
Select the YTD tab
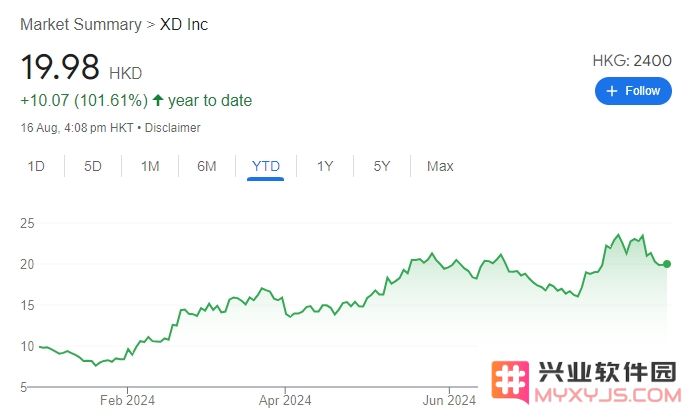(266, 166)
